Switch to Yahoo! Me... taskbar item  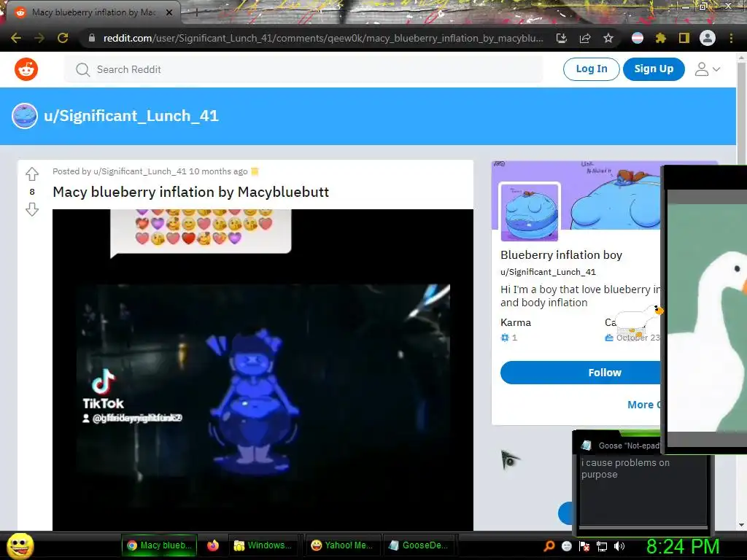tap(341, 545)
